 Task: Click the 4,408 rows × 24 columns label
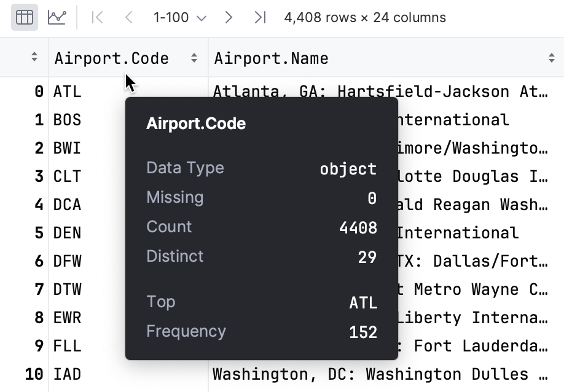click(x=365, y=17)
